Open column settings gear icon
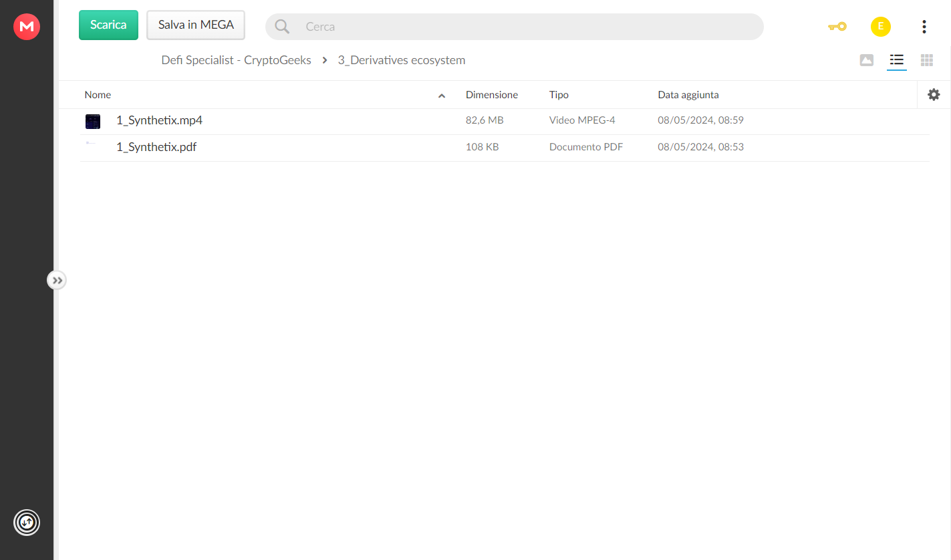This screenshot has width=951, height=560. tap(934, 95)
